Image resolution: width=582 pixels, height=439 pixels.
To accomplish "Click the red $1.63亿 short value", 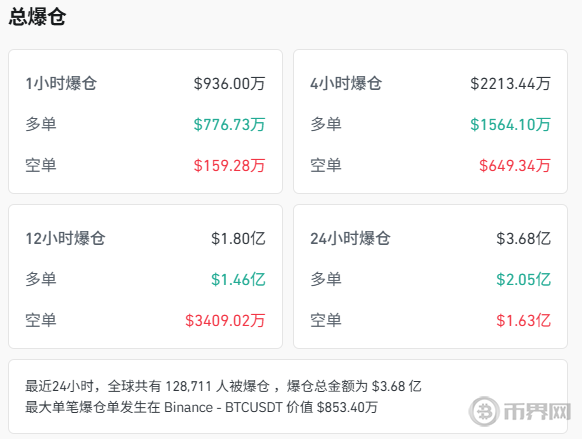I will click(524, 321).
